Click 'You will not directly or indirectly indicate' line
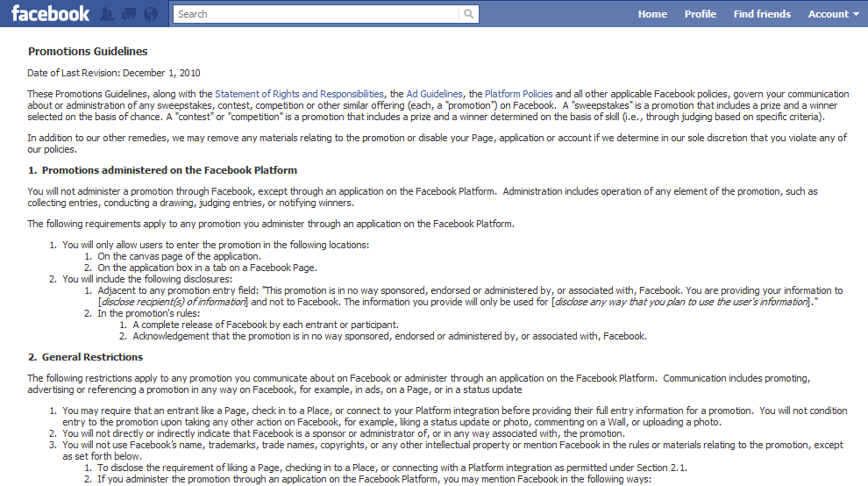 (x=344, y=433)
